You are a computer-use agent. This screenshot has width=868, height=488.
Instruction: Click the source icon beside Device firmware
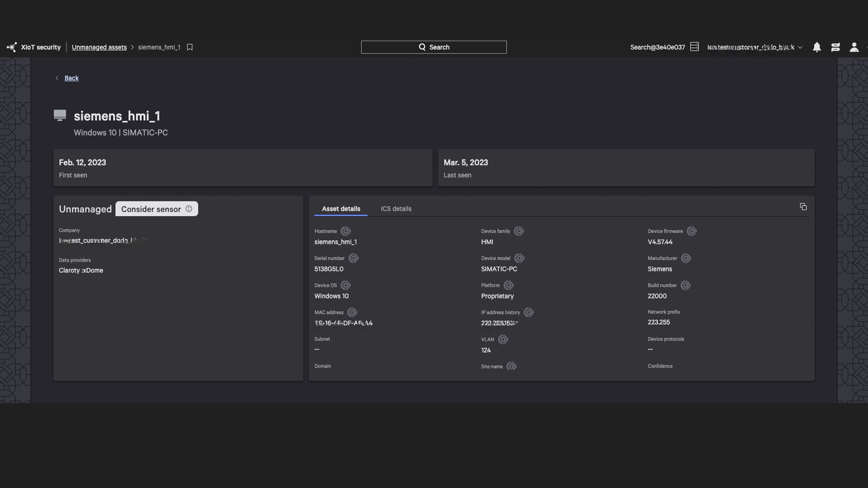coord(691,231)
